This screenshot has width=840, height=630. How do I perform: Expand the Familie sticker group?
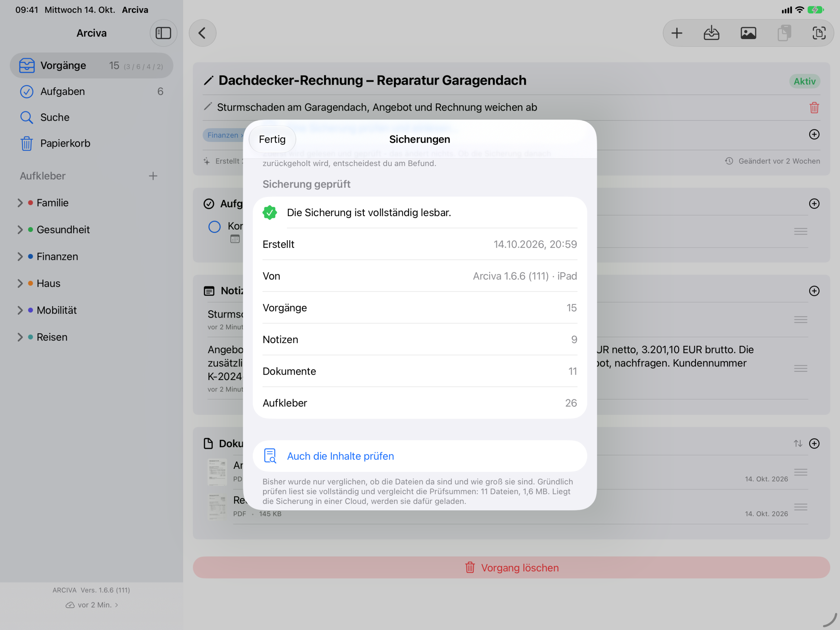pyautogui.click(x=20, y=203)
